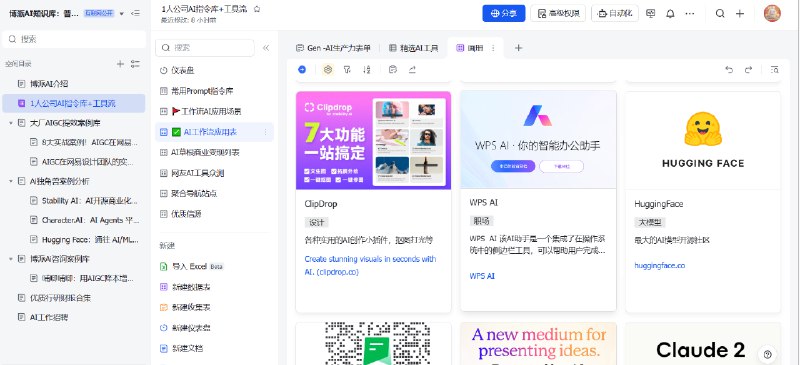Open the knowledge base name dropdown arrow

point(121,14)
